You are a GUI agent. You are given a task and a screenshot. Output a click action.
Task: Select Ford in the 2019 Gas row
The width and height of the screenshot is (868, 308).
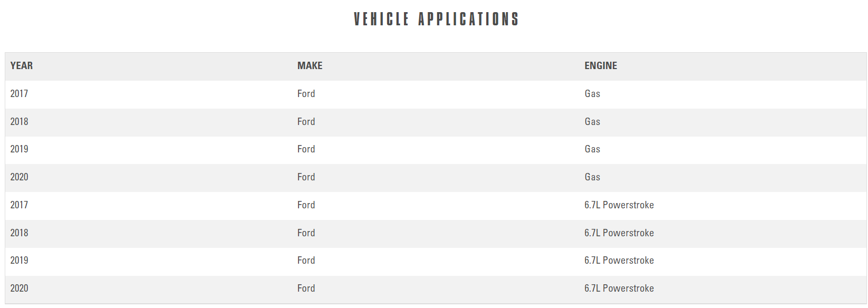pos(306,149)
